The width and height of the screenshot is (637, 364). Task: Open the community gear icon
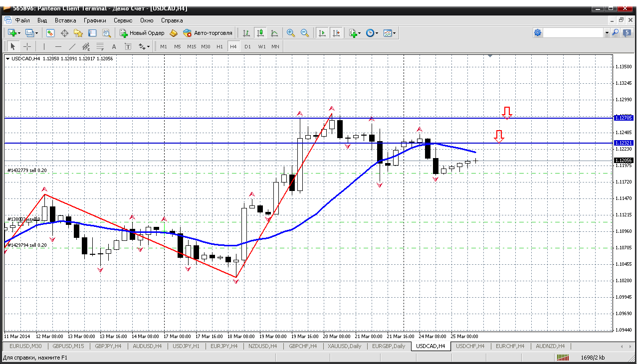[538, 33]
